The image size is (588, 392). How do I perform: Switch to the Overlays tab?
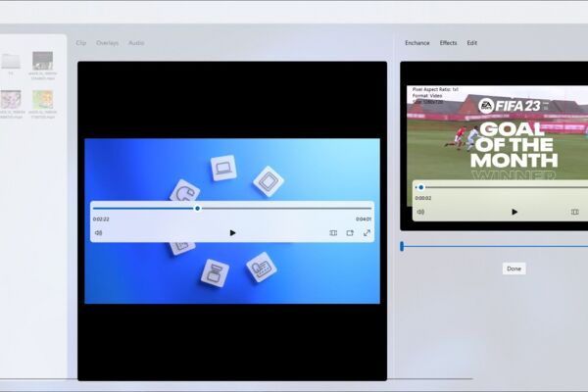click(107, 43)
